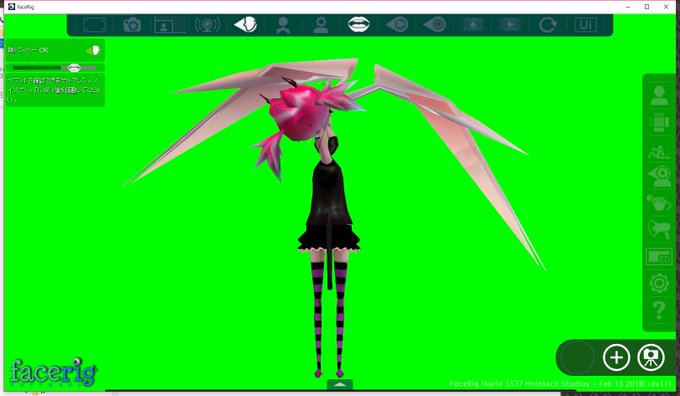
Task: Open the webcam eye tracking icon in sidebar
Action: coord(659,177)
